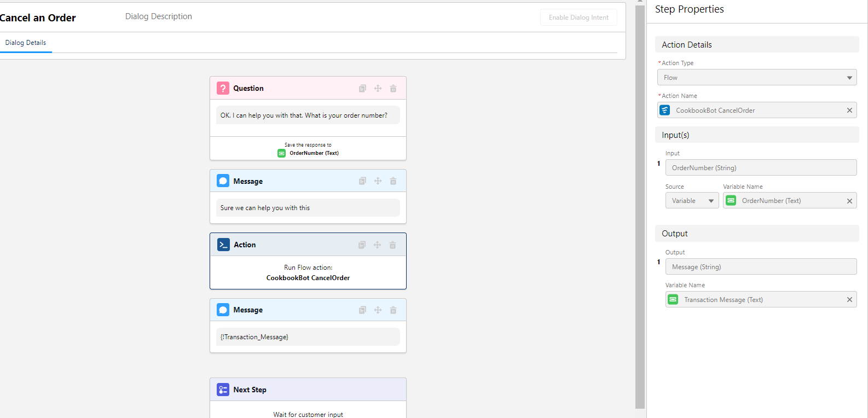Delete the Action step via trash icon
868x418 pixels.
(x=392, y=245)
